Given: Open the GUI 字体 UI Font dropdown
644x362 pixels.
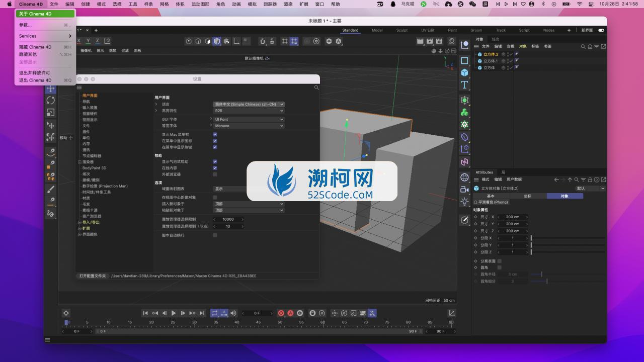Looking at the screenshot, I should point(249,119).
